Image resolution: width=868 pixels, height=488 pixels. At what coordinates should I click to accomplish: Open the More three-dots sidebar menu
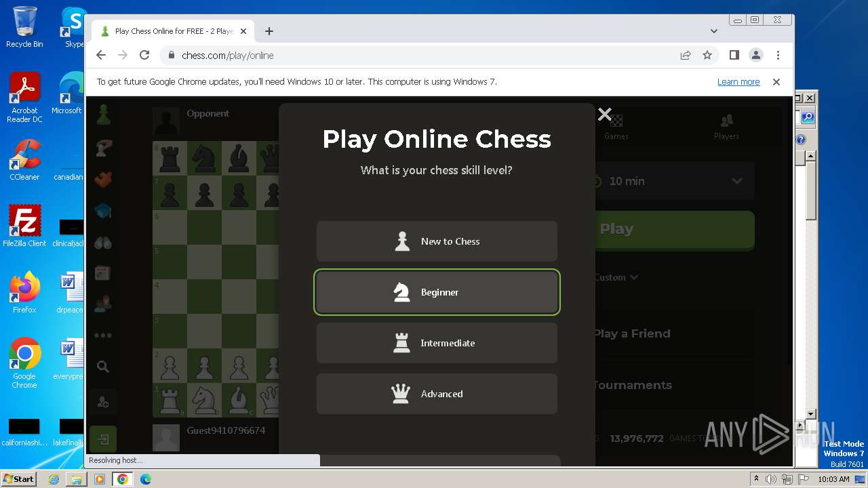tap(103, 335)
